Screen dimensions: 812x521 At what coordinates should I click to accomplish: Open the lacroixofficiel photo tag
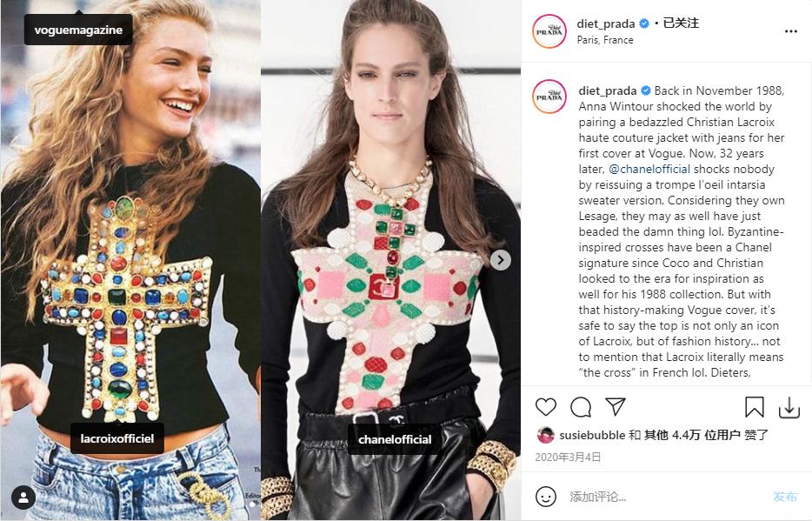(x=117, y=438)
